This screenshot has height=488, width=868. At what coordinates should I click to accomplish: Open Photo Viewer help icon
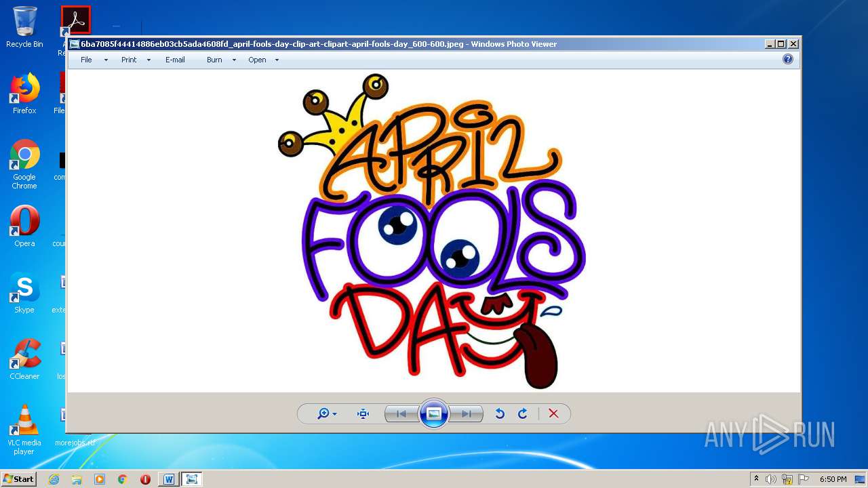788,60
